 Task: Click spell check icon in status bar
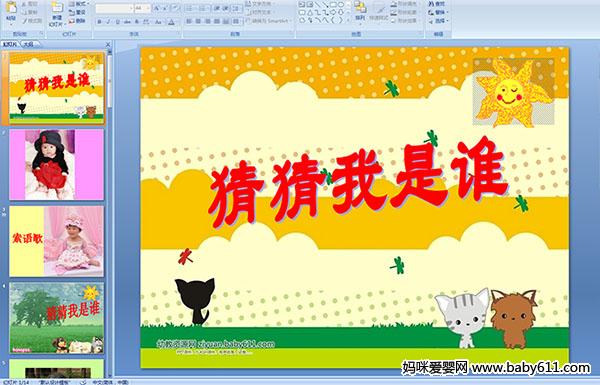coord(83,382)
